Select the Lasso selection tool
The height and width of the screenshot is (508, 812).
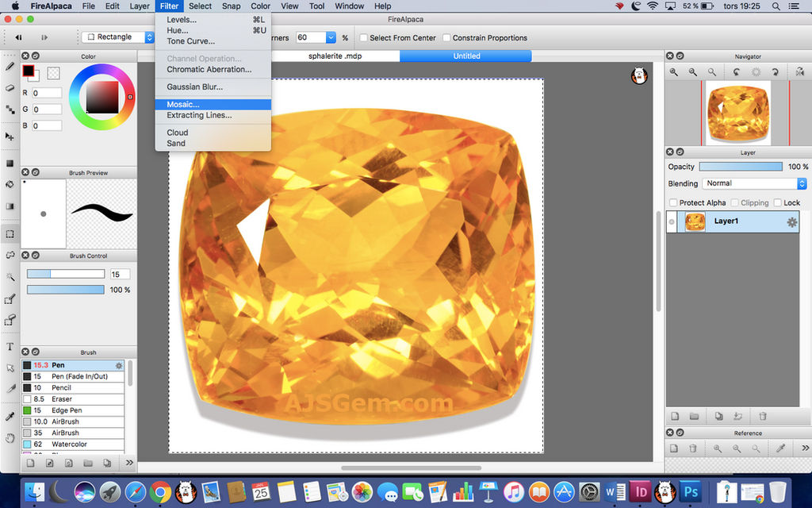(x=10, y=255)
